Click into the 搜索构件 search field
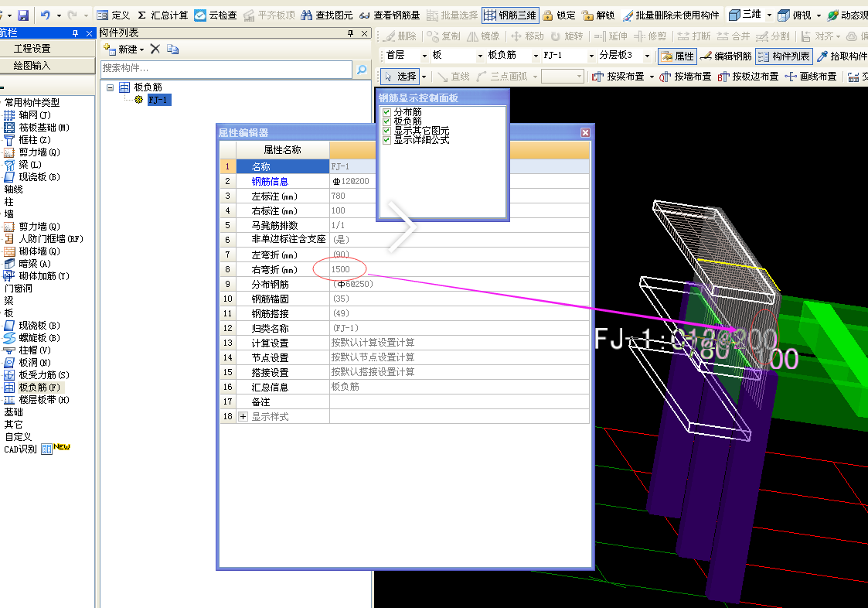This screenshot has width=868, height=608. (226, 69)
